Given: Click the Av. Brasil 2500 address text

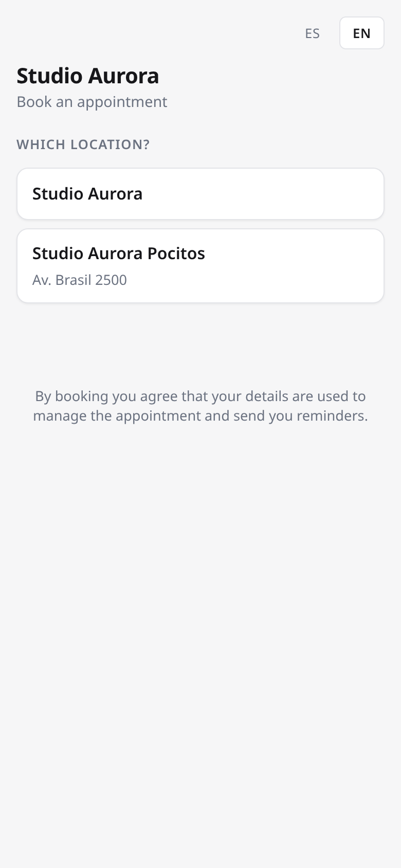Looking at the screenshot, I should pos(80,280).
